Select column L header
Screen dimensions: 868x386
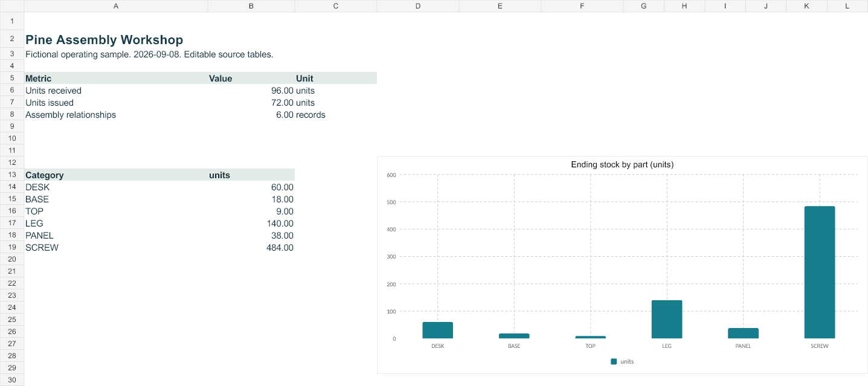(x=847, y=6)
